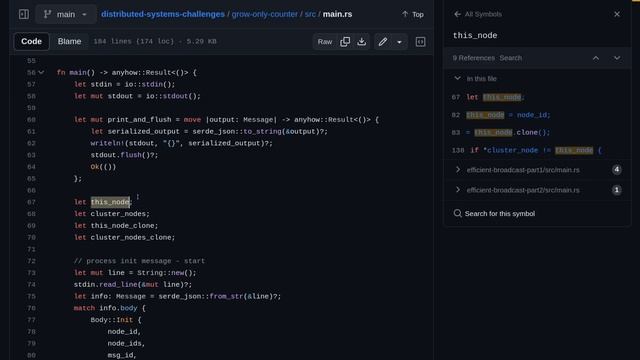Viewport: 640px width, 360px height.
Task: Click main.rs file name in breadcrumb
Action: (x=338, y=14)
